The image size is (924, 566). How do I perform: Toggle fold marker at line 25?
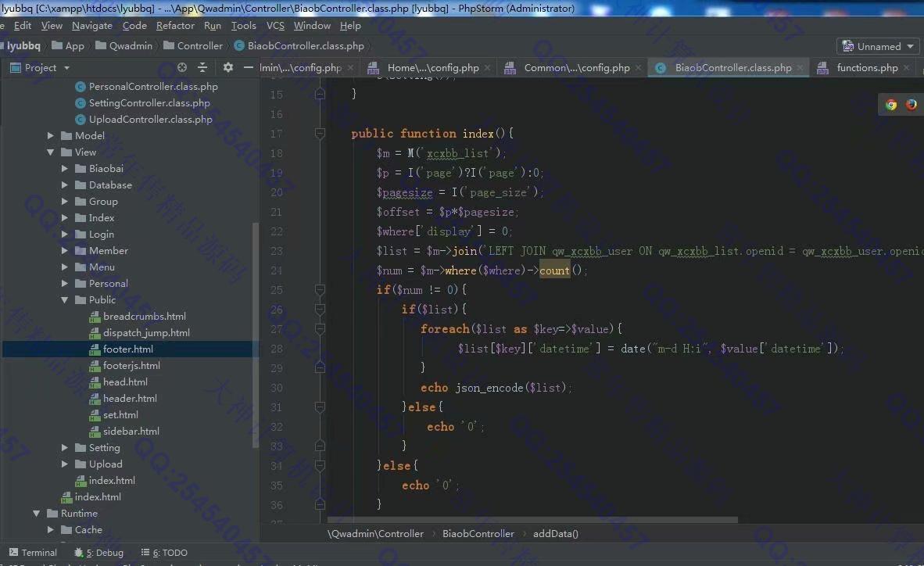point(320,290)
